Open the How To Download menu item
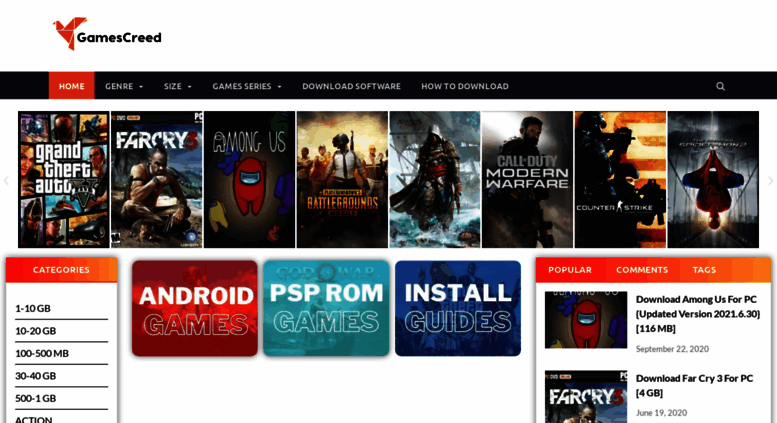Image resolution: width=777 pixels, height=423 pixels. click(x=465, y=86)
